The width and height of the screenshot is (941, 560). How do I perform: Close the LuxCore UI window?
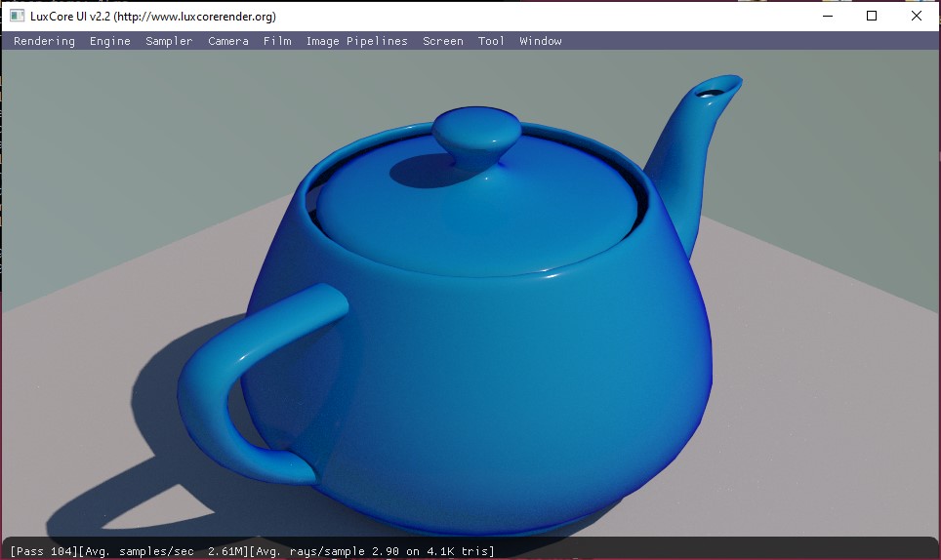coord(917,16)
